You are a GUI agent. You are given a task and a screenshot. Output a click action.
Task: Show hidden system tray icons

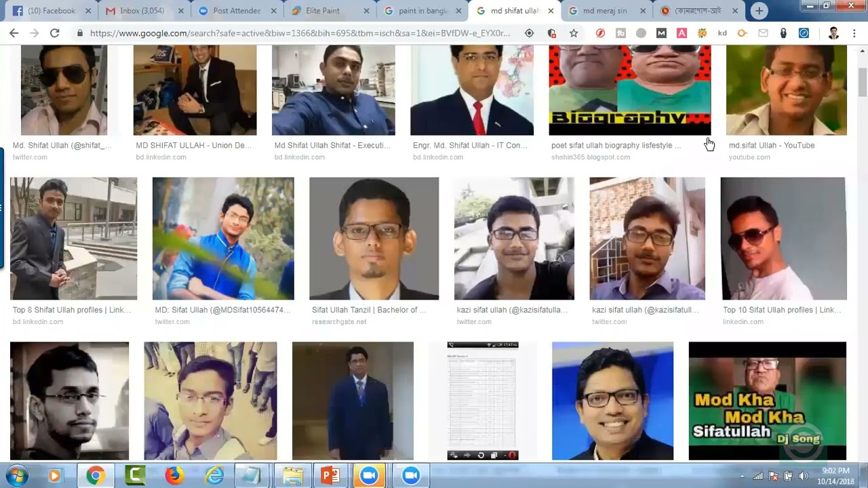click(x=742, y=476)
